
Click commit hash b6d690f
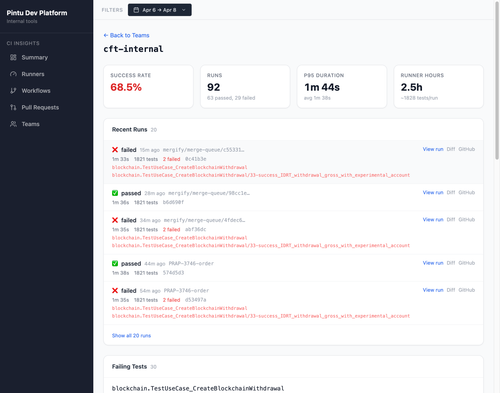click(173, 202)
